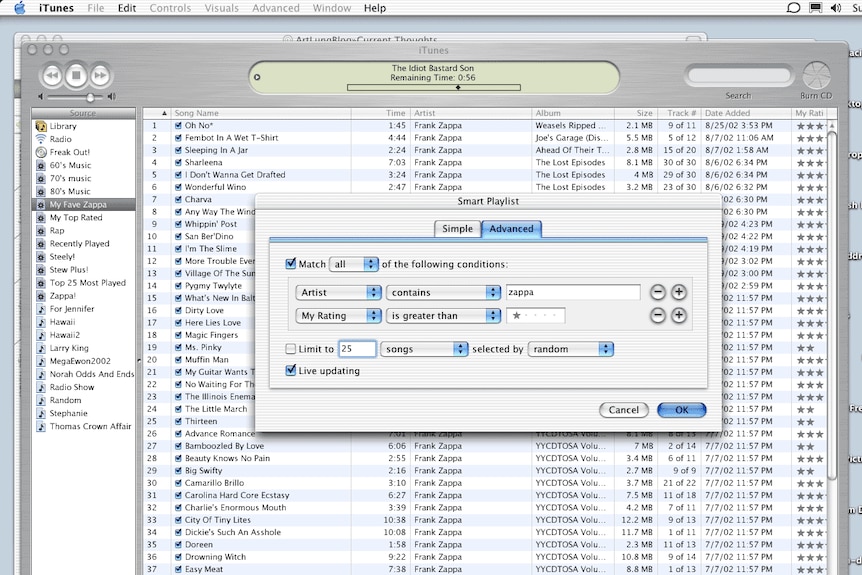Open Freak Out! CD source icon

pos(41,152)
